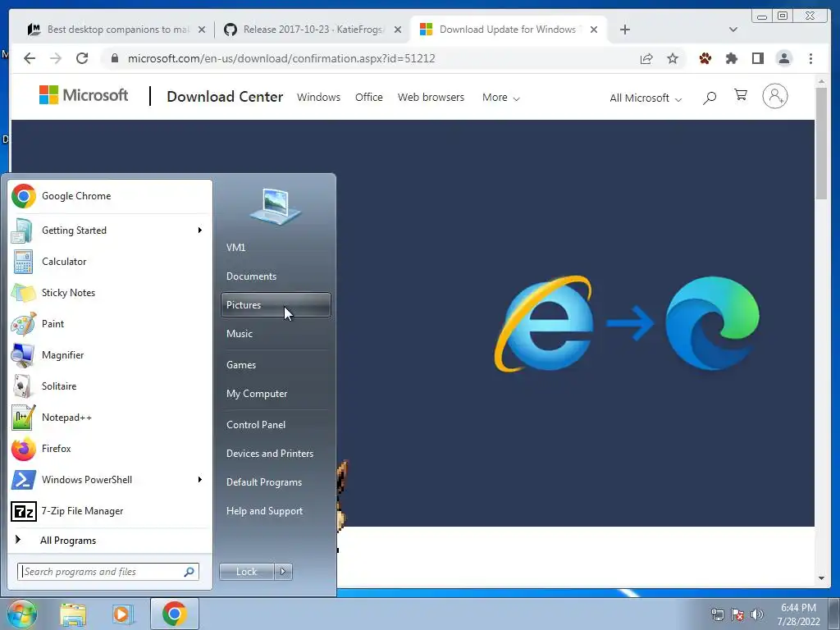Click the site lock padlock icon
Screen dimensions: 840x630
[x=115, y=58]
